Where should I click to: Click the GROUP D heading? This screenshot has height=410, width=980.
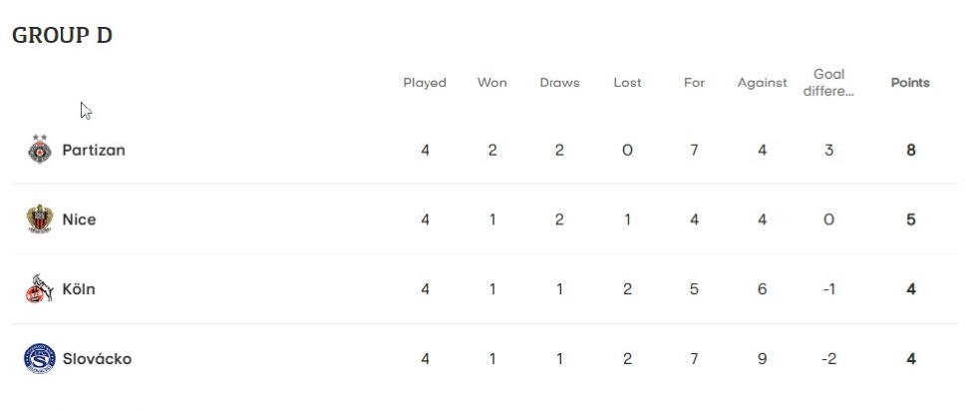pyautogui.click(x=62, y=36)
